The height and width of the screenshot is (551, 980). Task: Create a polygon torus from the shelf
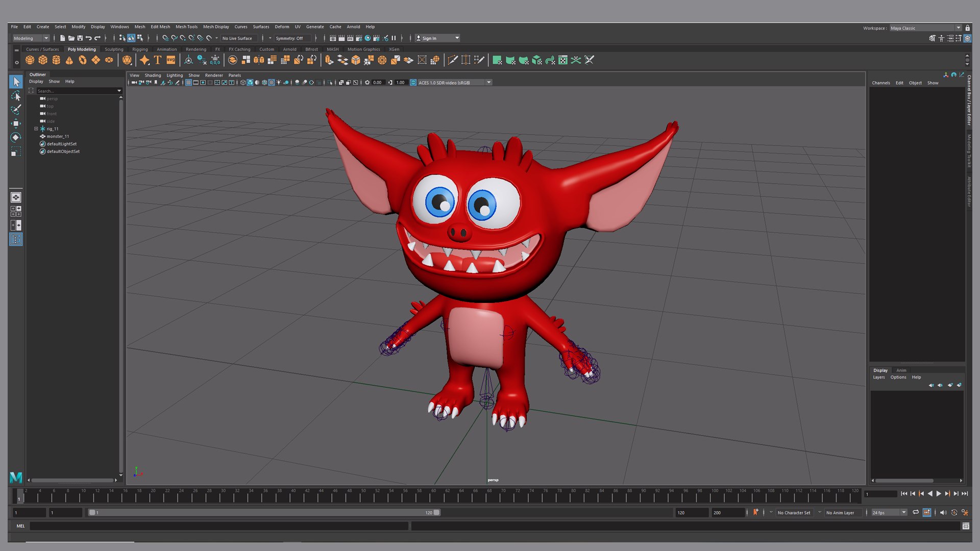83,60
